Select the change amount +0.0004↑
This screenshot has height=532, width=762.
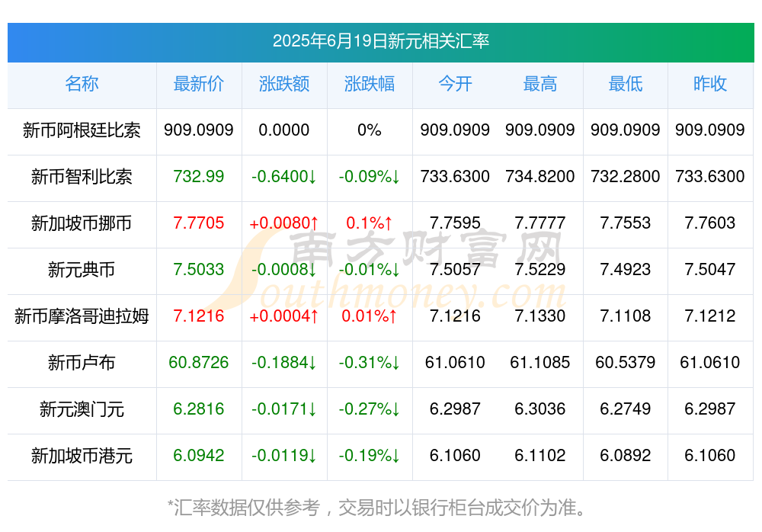(x=283, y=316)
